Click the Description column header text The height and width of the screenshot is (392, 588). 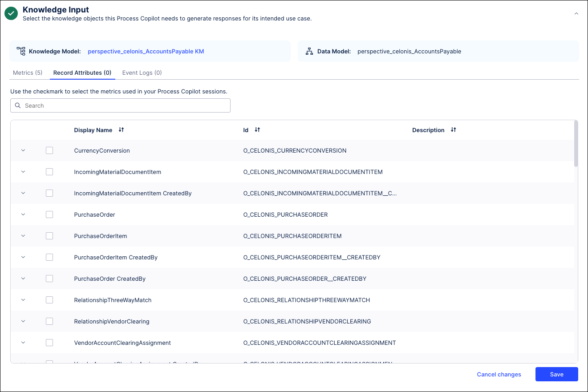[x=428, y=130]
